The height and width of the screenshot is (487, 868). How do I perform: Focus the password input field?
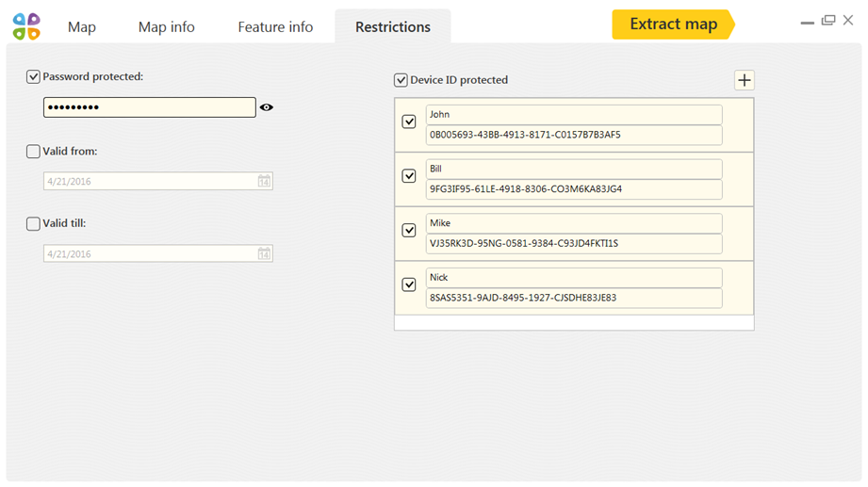tap(150, 107)
